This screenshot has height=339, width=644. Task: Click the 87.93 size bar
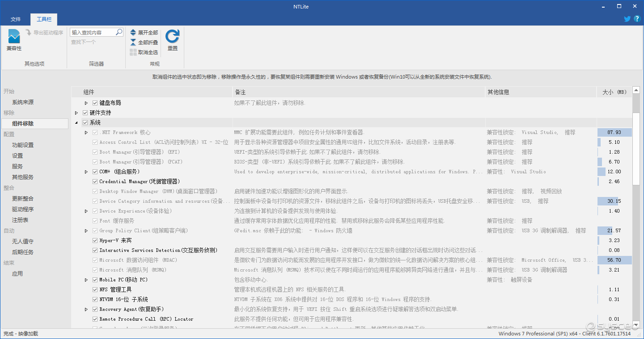pos(614,133)
